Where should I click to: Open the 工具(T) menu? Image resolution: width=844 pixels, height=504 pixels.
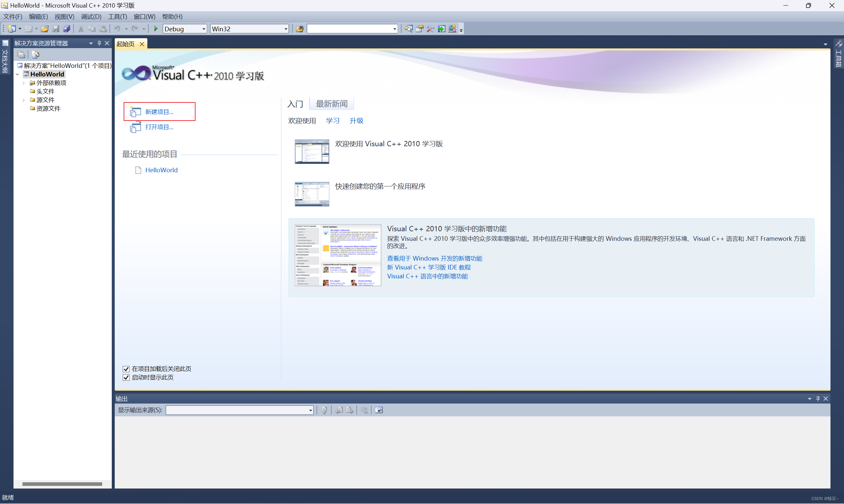pyautogui.click(x=117, y=16)
